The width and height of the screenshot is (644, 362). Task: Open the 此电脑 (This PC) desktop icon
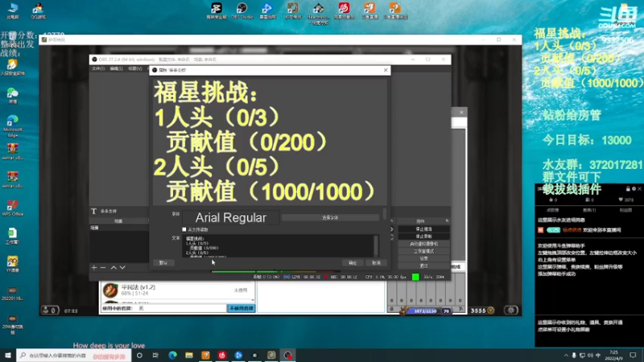point(13,10)
